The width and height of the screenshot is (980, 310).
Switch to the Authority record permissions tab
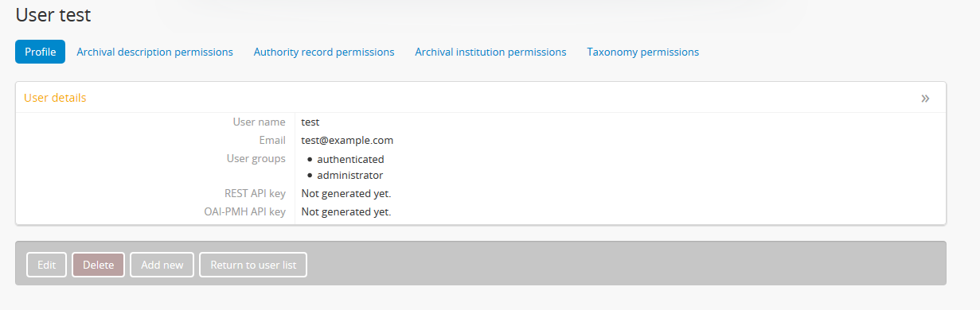coord(324,52)
